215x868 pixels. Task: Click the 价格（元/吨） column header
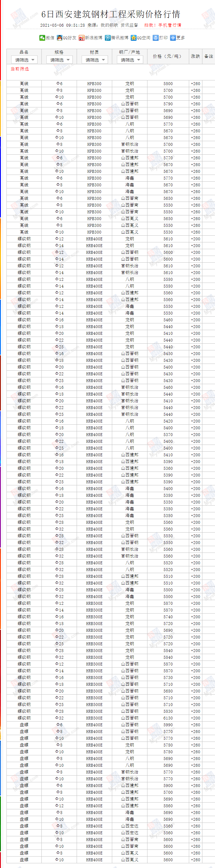168,56
